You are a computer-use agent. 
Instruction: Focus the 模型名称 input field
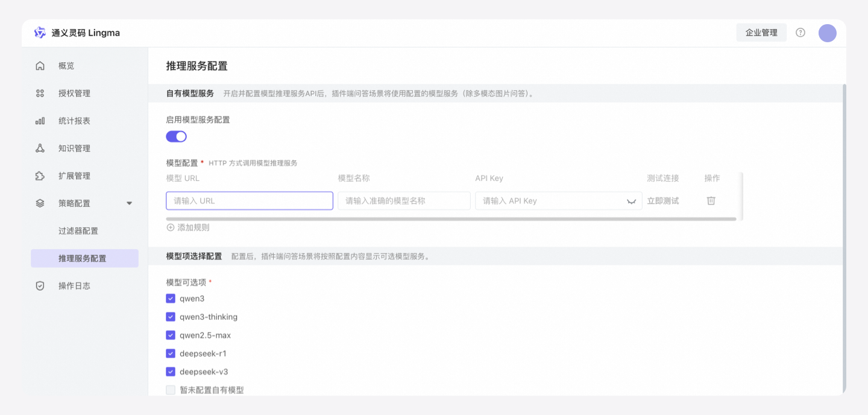click(404, 201)
